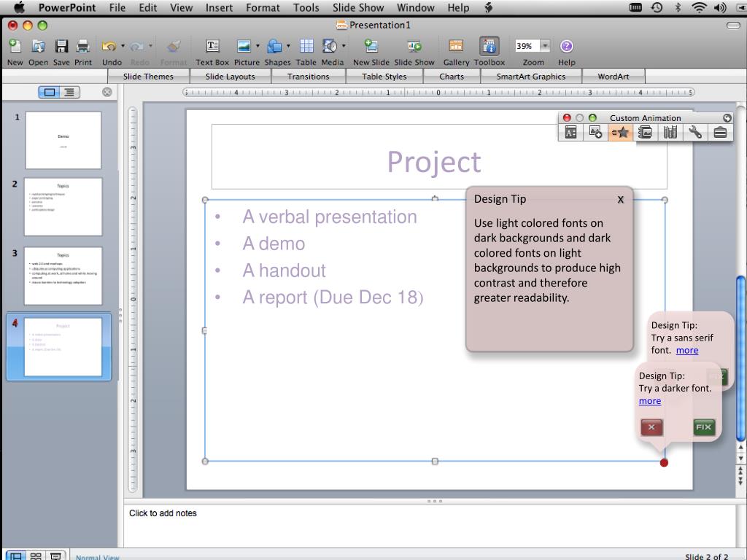This screenshot has width=747, height=560.
Task: Toggle the Toolbox toolbar button
Action: click(x=489, y=46)
